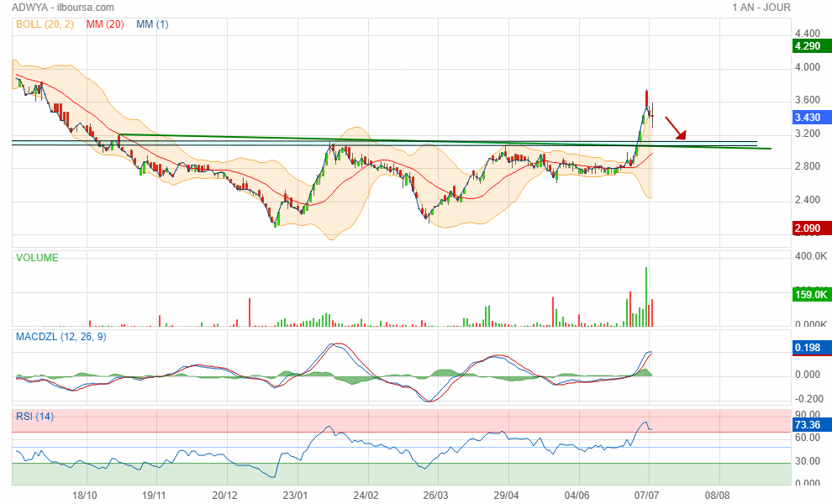Click the 29/04 date axis label
Image resolution: width=832 pixels, height=504 pixels.
tap(506, 496)
